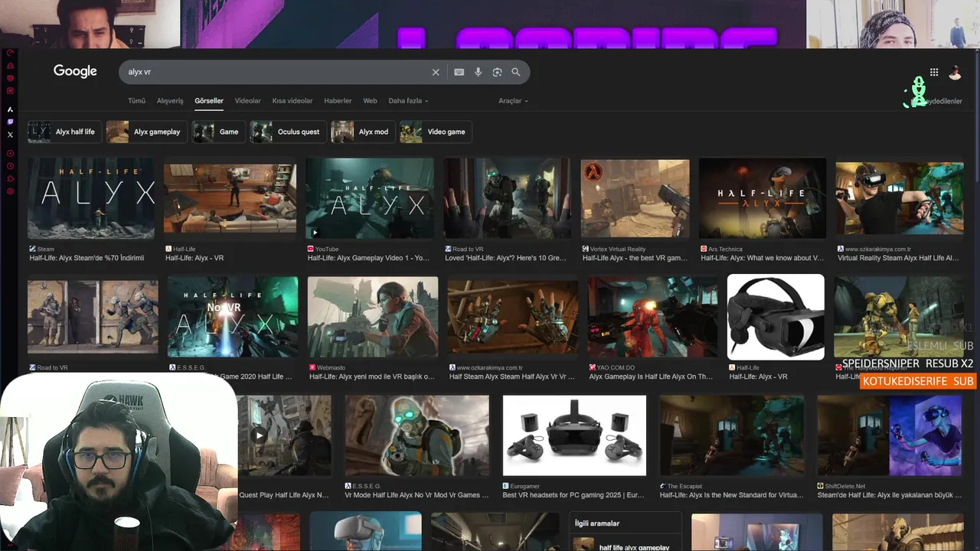Image resolution: width=980 pixels, height=551 pixels.
Task: Open 'Virtual Reality Steam Alyx Half Life' link
Action: coord(898,258)
